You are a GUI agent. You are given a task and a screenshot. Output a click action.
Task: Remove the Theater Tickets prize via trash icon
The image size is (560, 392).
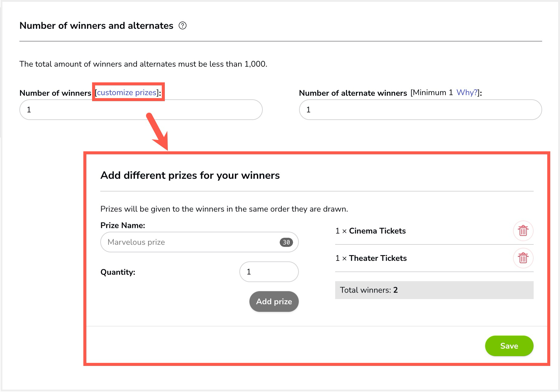click(x=523, y=258)
